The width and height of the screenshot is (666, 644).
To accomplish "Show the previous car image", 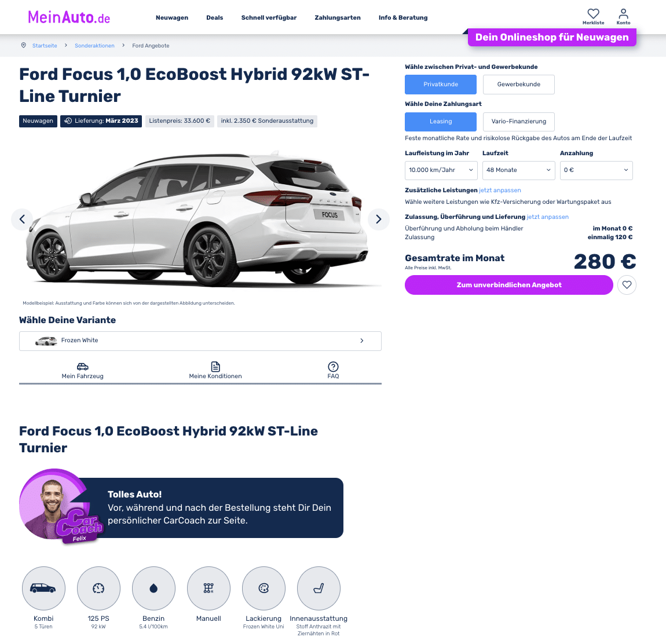I will [x=22, y=219].
